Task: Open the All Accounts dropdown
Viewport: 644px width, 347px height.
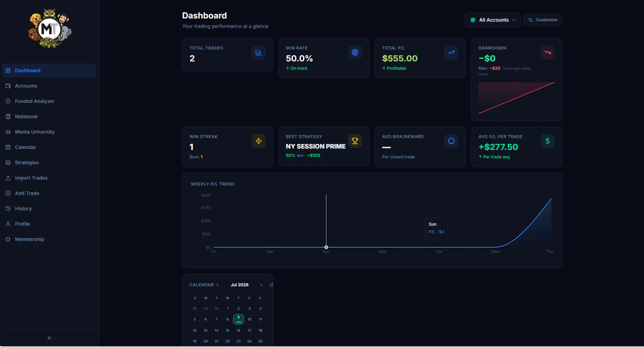Action: [x=493, y=20]
